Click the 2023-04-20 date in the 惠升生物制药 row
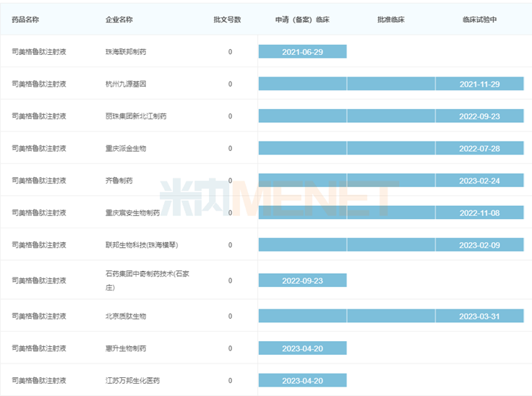This screenshot has width=532, height=396. 303,348
